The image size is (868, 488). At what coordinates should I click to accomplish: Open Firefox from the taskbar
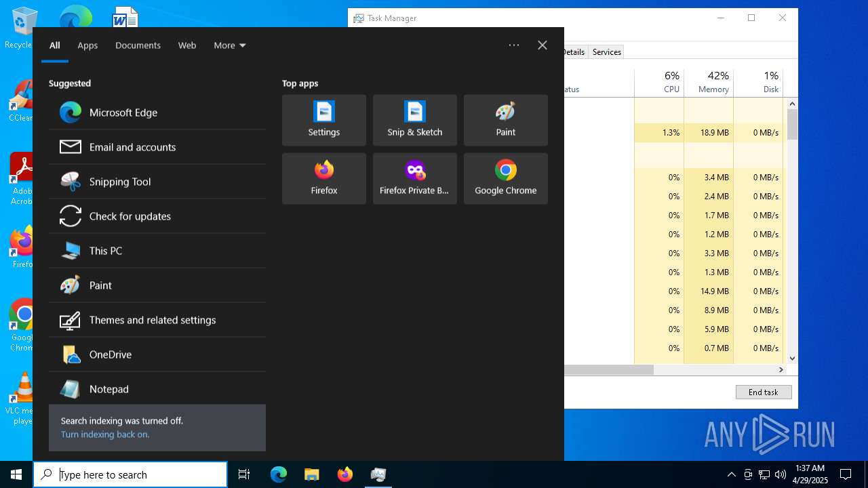[344, 474]
